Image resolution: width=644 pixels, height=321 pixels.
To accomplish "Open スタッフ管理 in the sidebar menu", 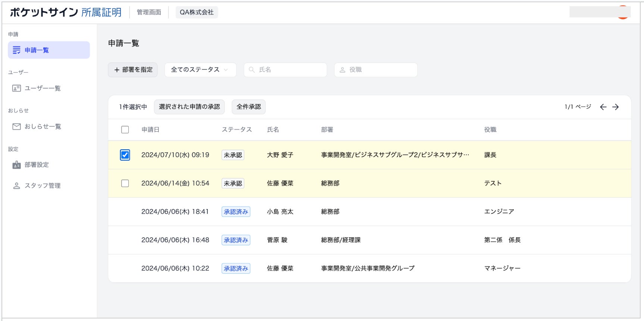I will pos(42,186).
